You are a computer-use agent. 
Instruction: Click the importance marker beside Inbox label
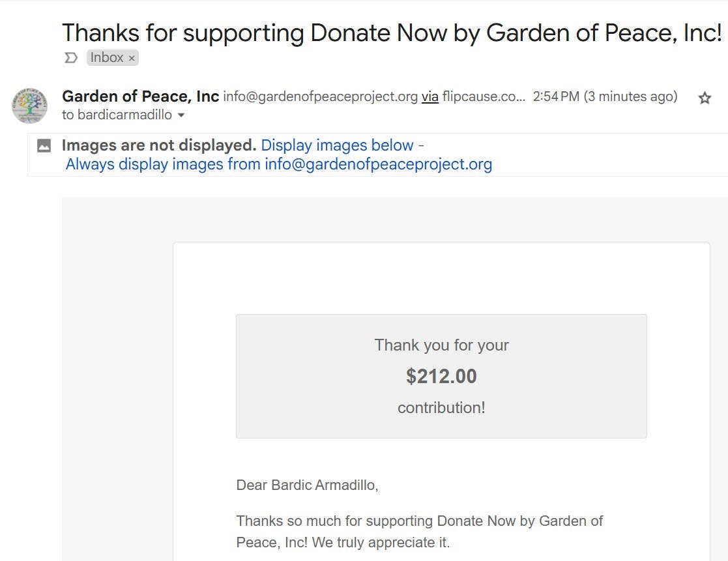pyautogui.click(x=70, y=58)
